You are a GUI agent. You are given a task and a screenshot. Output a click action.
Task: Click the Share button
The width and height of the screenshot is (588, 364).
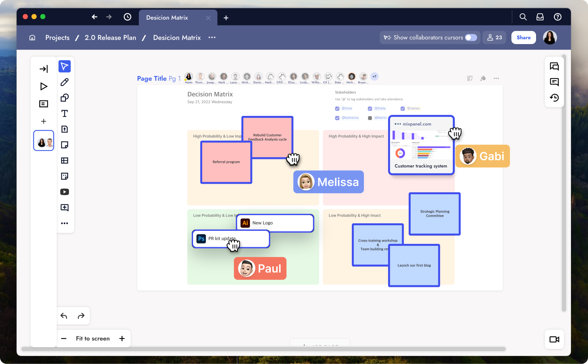[x=523, y=38]
